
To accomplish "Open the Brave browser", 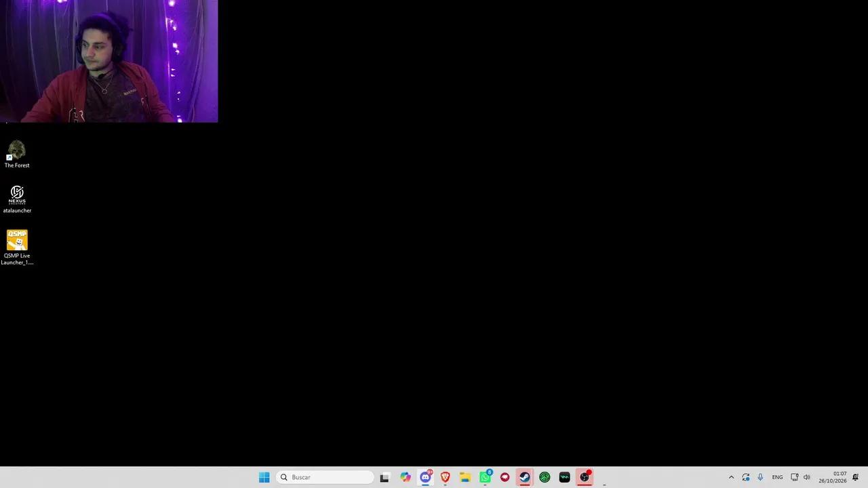I will [x=445, y=477].
